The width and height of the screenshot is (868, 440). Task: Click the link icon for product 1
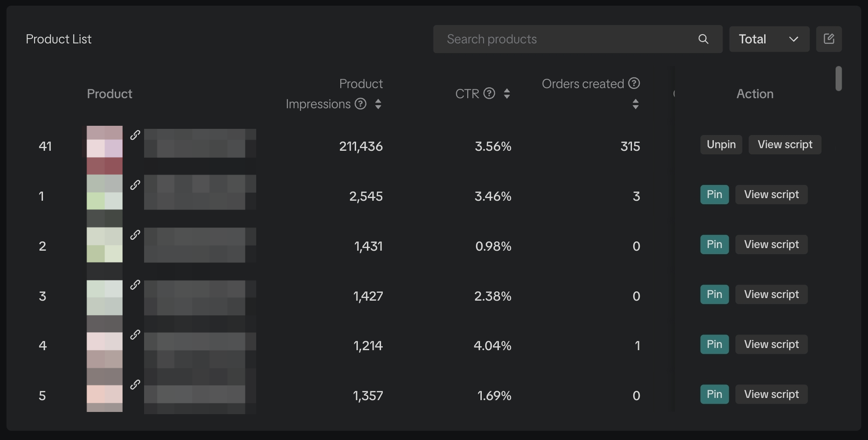(135, 185)
